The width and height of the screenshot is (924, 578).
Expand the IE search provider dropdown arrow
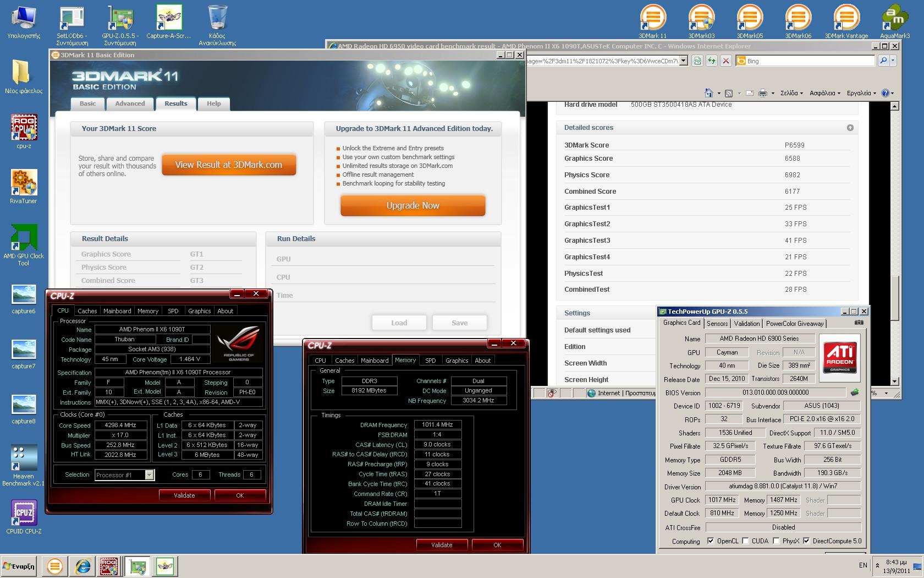point(893,61)
